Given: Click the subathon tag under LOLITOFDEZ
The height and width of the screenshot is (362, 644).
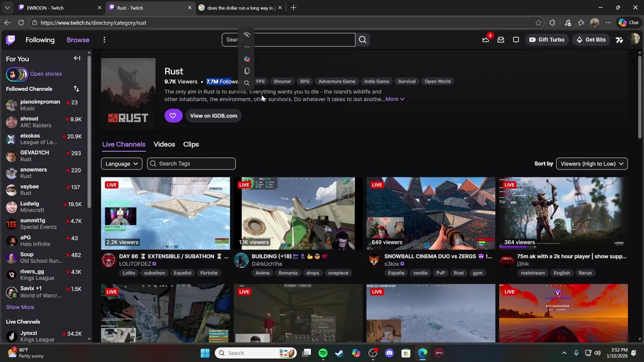Looking at the screenshot, I should click(154, 273).
